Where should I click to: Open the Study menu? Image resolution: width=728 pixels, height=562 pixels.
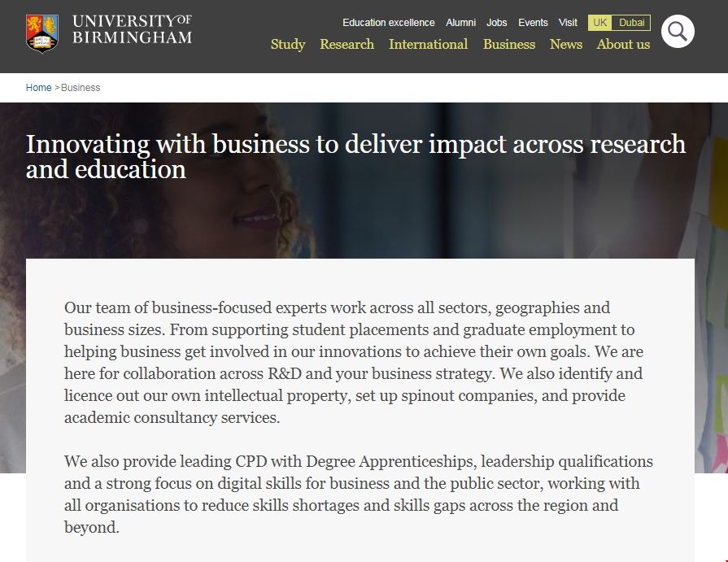click(288, 45)
